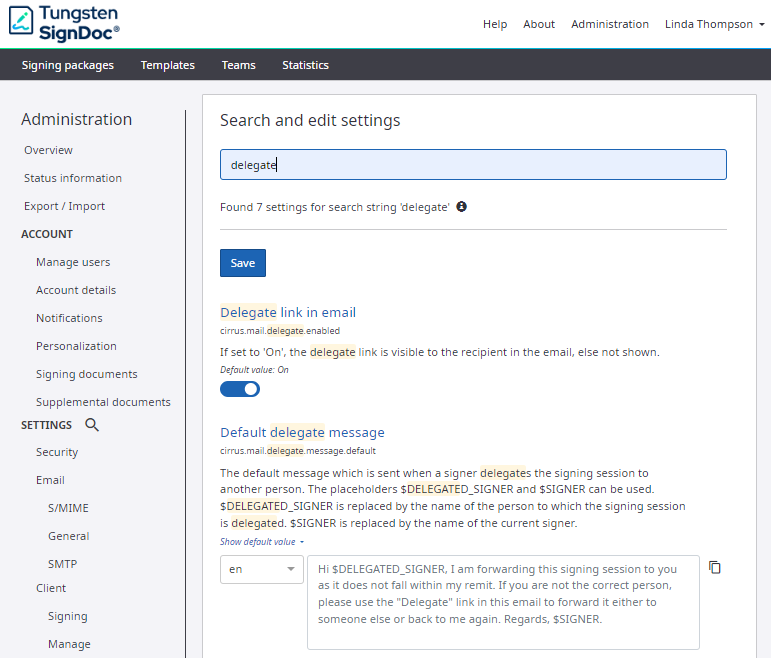The height and width of the screenshot is (658, 771).
Task: Open Manage users
Action: click(x=73, y=262)
